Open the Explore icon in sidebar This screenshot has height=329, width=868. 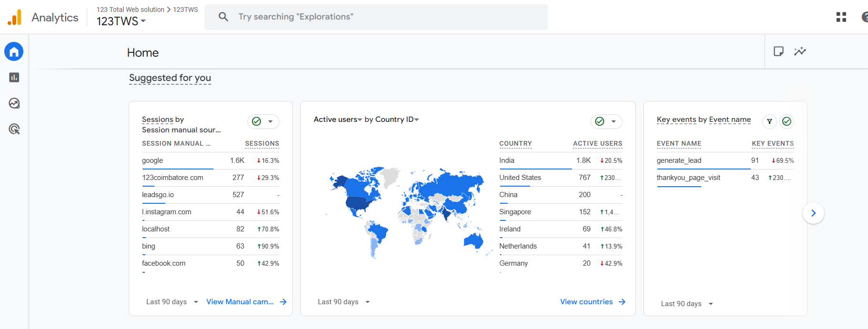tap(14, 103)
